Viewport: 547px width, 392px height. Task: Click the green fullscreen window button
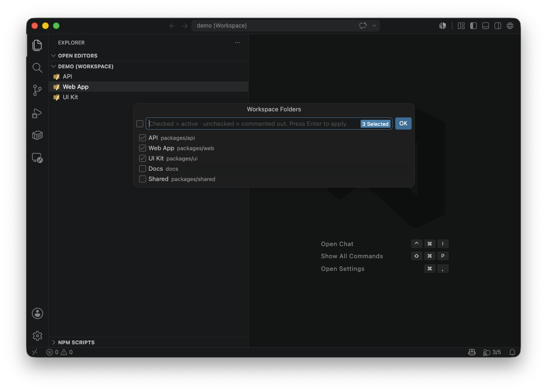tap(56, 26)
